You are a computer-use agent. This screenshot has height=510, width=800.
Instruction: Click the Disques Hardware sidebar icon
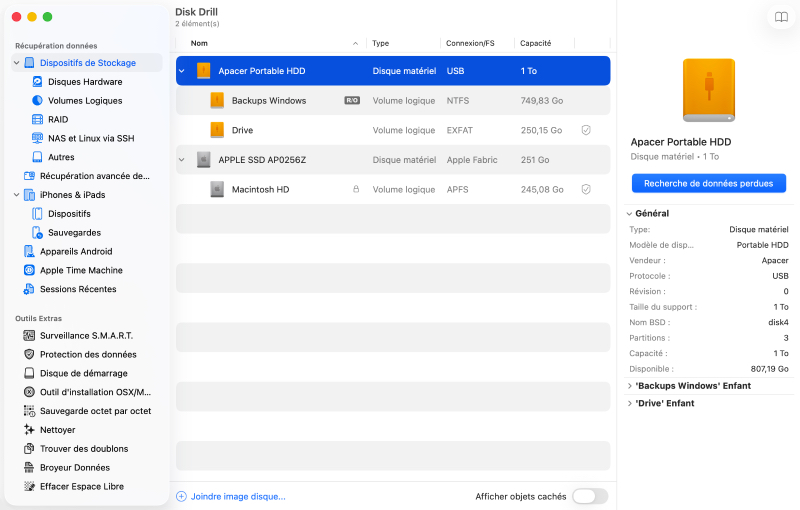[37, 82]
